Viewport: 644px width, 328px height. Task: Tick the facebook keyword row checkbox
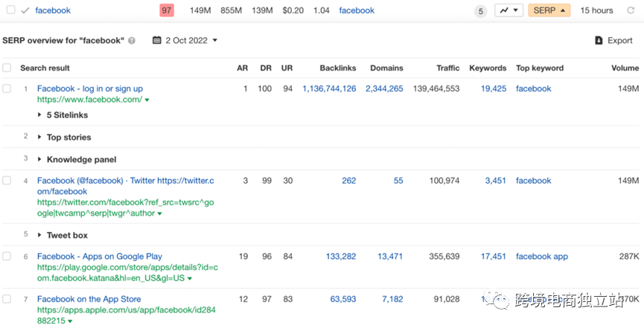click(x=10, y=10)
